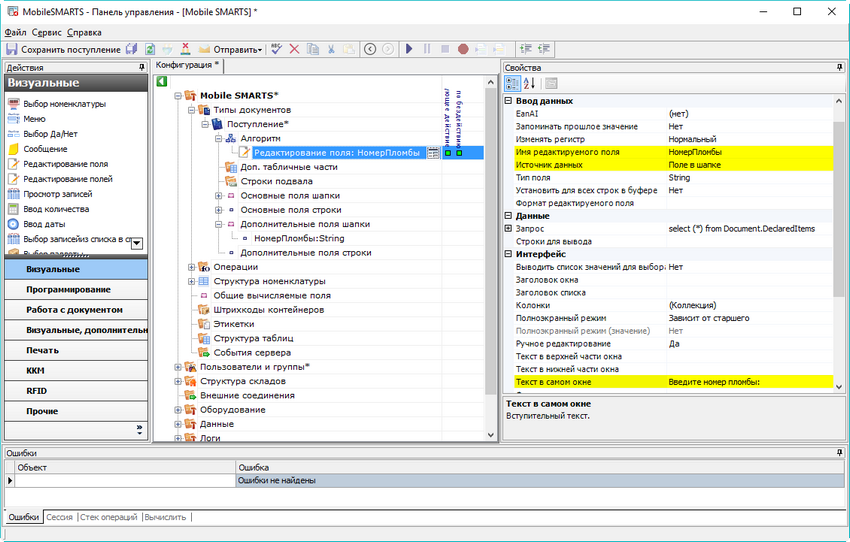Open the RFID actions group
The height and width of the screenshot is (542, 850).
click(76, 391)
